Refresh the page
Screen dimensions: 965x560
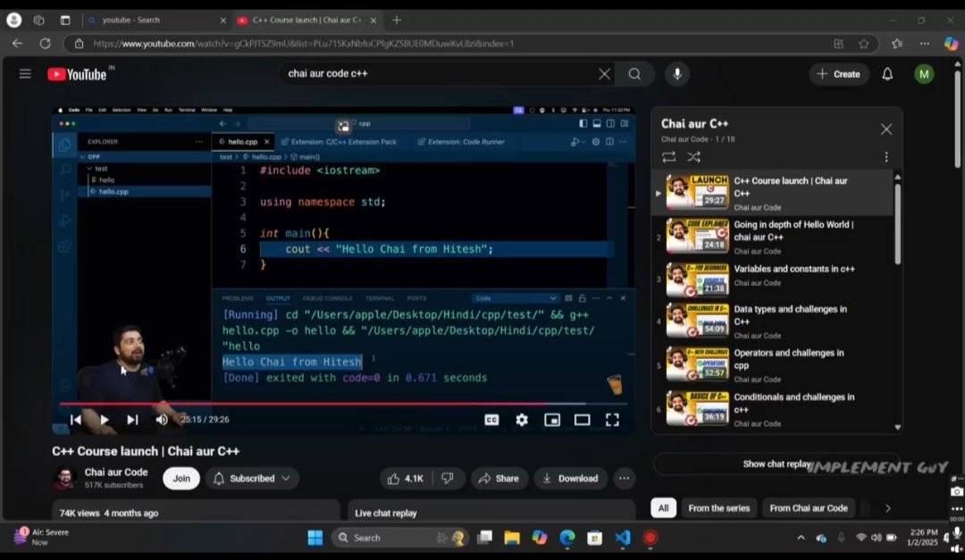45,44
